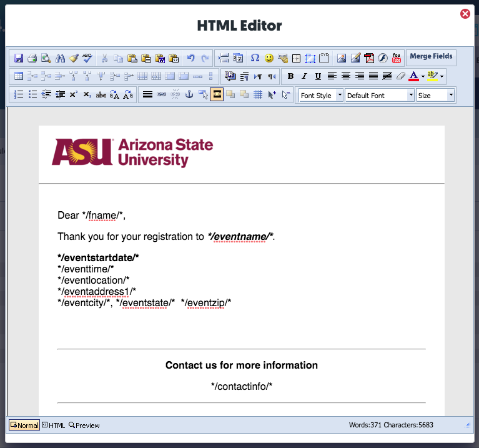Viewport: 479px width, 448px height.
Task: Expand font color arrow beside red A
Action: [423, 76]
